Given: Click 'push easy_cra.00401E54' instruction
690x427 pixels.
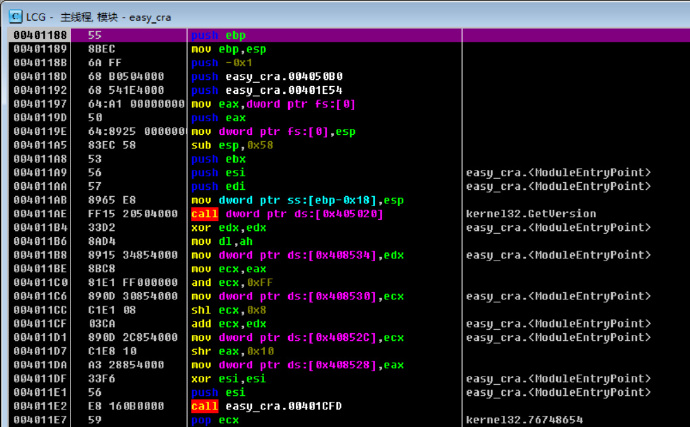Looking at the screenshot, I should [267, 90].
